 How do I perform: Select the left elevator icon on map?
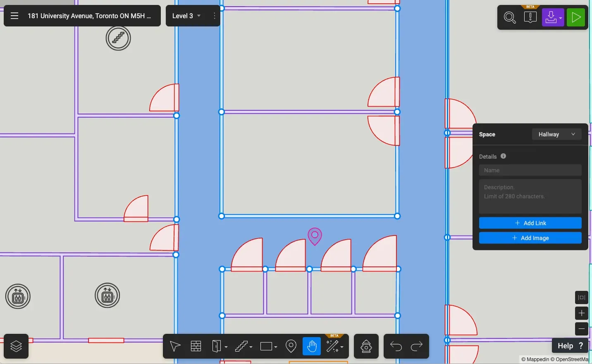click(x=18, y=296)
